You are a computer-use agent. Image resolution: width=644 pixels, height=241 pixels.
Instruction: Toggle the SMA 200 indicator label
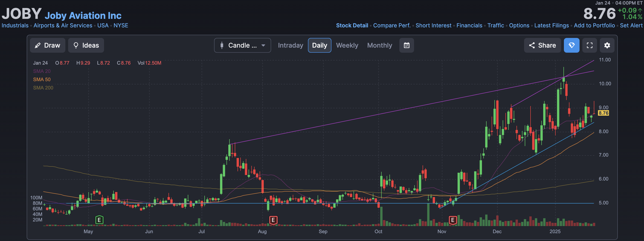pyautogui.click(x=43, y=88)
